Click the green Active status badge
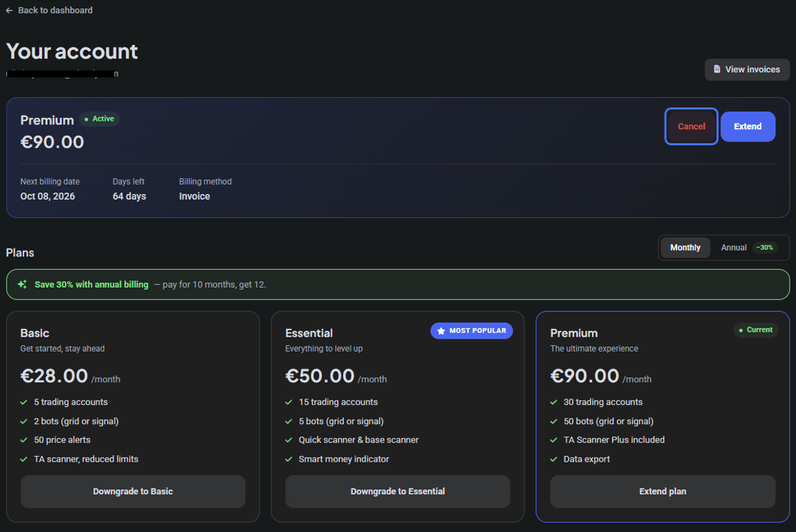 tap(99, 119)
